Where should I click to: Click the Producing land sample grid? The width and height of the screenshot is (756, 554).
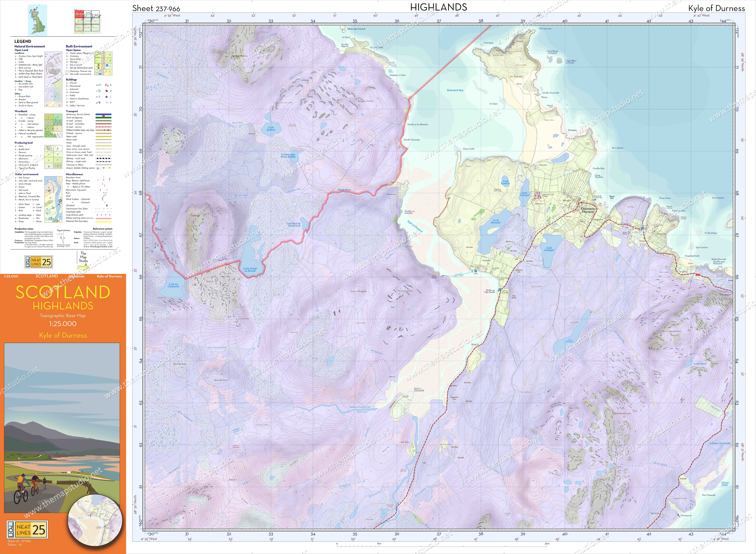[53, 157]
